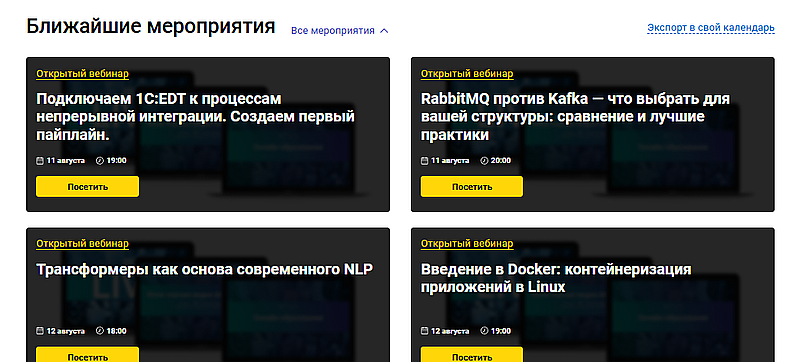Click Посетить for the 1C:EDT webinar
Image resolution: width=800 pixels, height=362 pixels.
[87, 187]
